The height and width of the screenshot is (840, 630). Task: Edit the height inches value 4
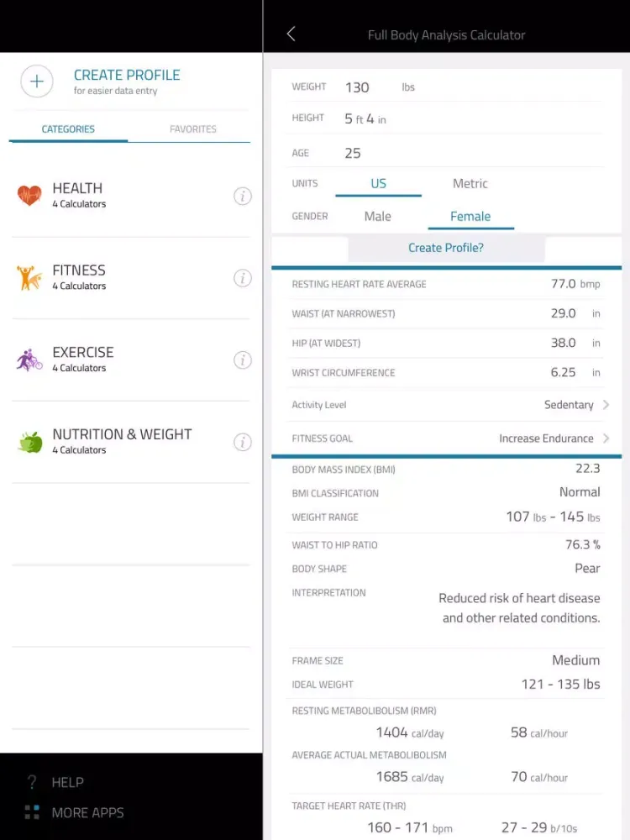pyautogui.click(x=370, y=118)
